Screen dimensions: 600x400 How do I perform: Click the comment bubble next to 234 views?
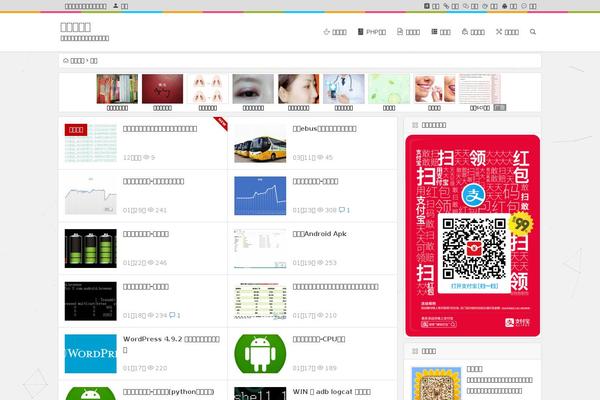pos(172,315)
